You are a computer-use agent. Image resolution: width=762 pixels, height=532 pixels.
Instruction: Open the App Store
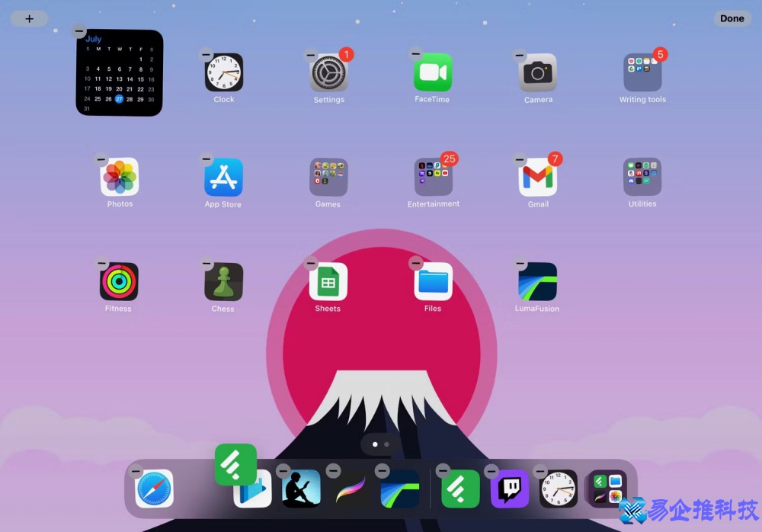pyautogui.click(x=223, y=176)
